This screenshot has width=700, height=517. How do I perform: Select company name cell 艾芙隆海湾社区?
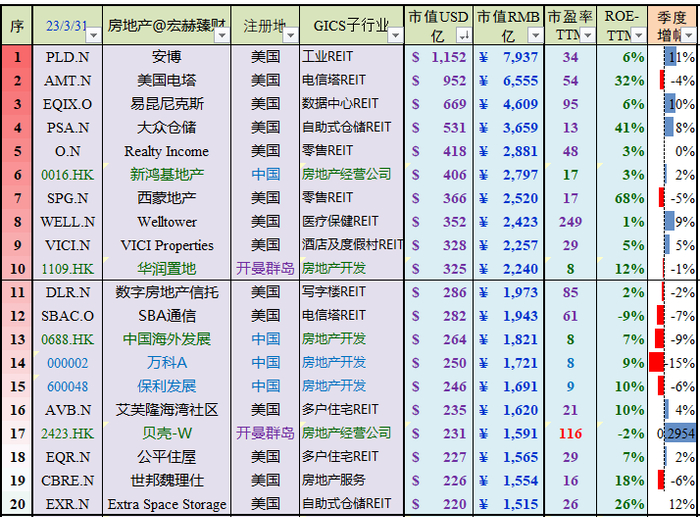[x=167, y=410]
